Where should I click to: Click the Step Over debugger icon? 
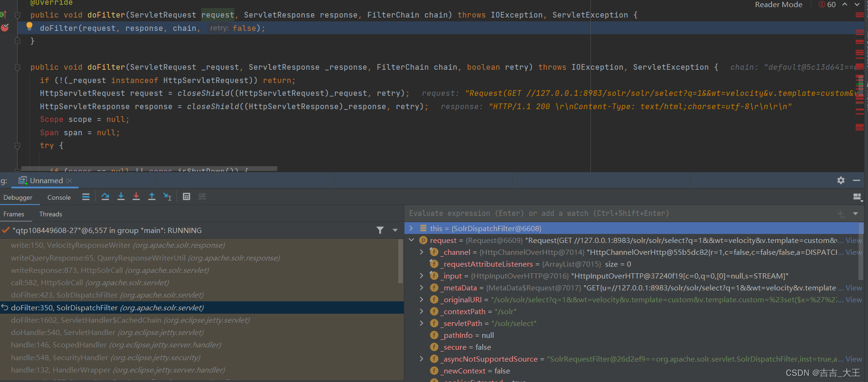point(105,196)
